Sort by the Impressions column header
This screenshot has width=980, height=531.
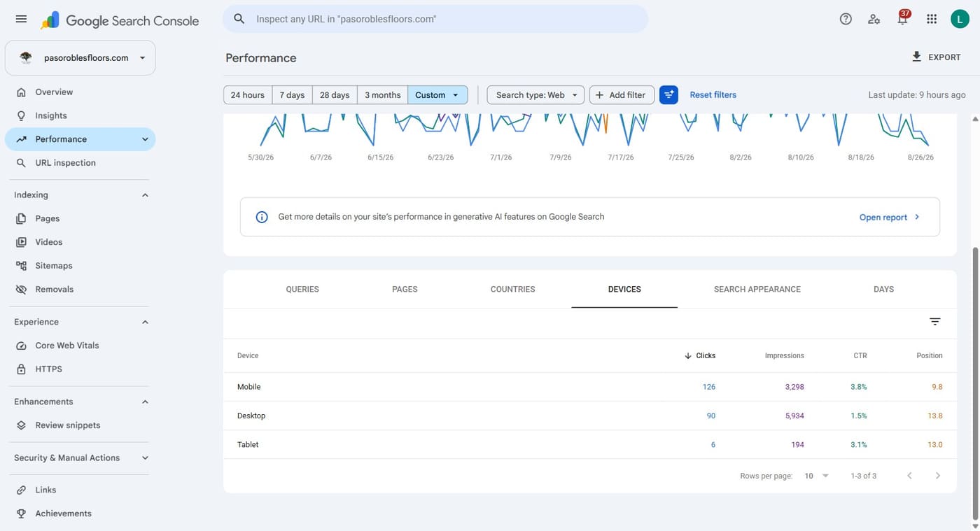(x=784, y=355)
